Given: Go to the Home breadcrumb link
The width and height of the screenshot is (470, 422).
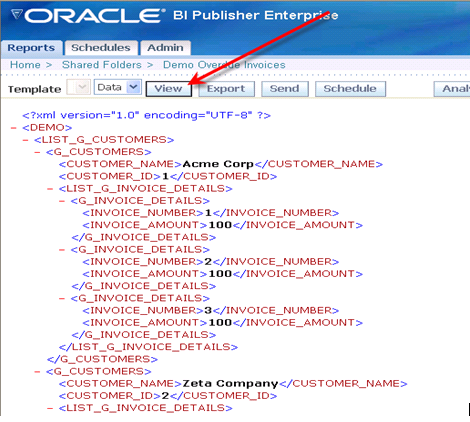Looking at the screenshot, I should 25,65.
